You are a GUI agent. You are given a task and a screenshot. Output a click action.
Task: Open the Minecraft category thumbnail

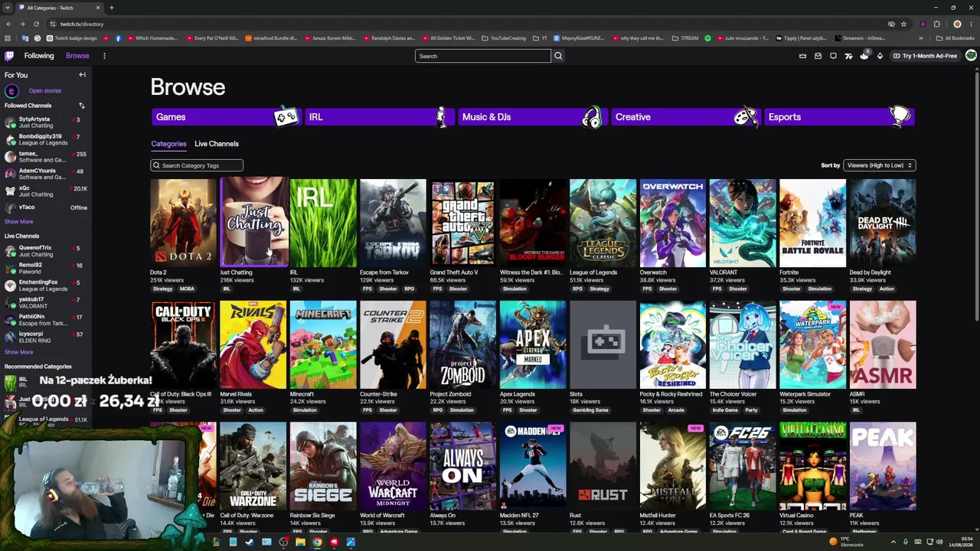click(323, 344)
